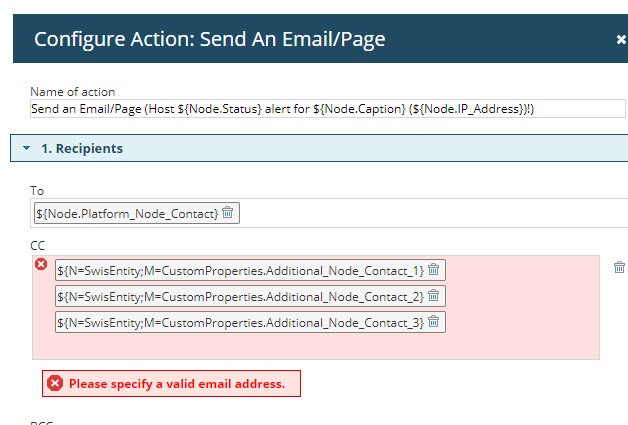This screenshot has height=425, width=628.
Task: Close the Configure Action dialog
Action: (x=621, y=40)
